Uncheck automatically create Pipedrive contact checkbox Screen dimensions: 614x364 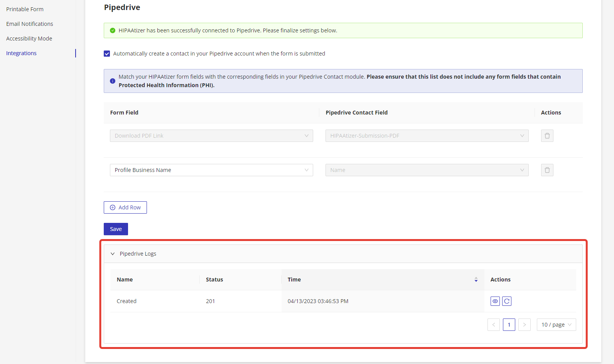pyautogui.click(x=107, y=54)
